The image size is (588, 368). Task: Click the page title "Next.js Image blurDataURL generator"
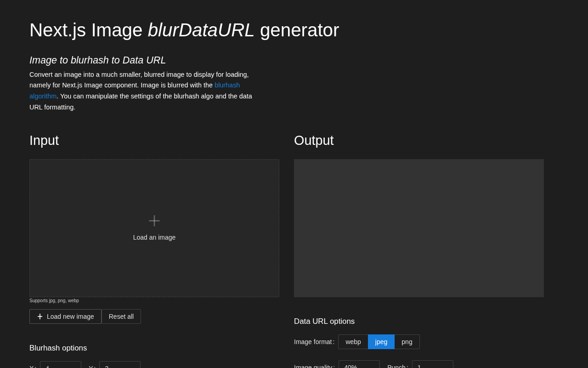coord(184,30)
